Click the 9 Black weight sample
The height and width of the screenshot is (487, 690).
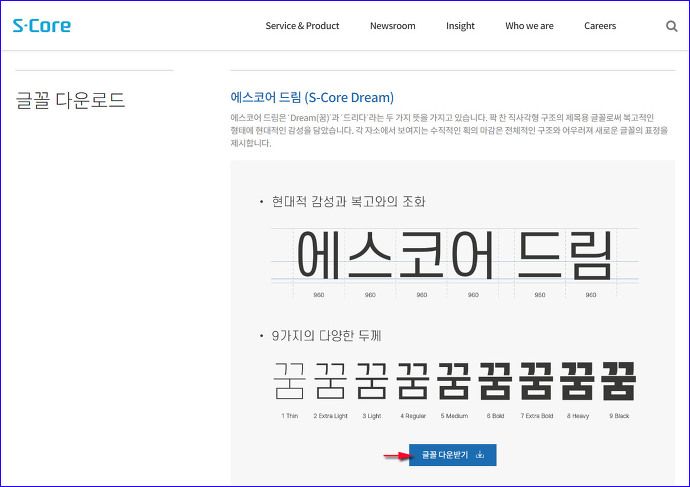pos(619,381)
